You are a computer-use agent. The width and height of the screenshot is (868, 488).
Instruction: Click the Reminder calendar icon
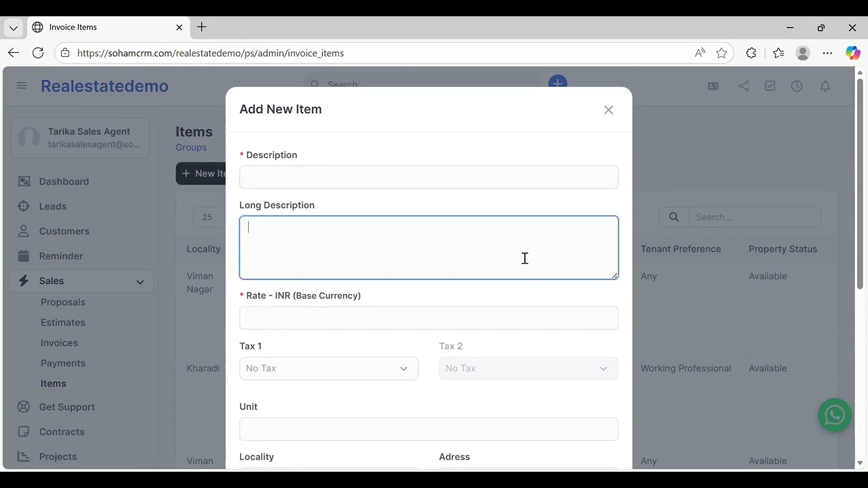(24, 256)
